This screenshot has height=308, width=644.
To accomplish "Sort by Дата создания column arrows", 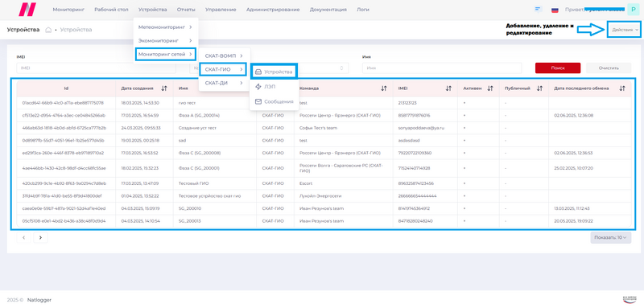I will [x=164, y=88].
